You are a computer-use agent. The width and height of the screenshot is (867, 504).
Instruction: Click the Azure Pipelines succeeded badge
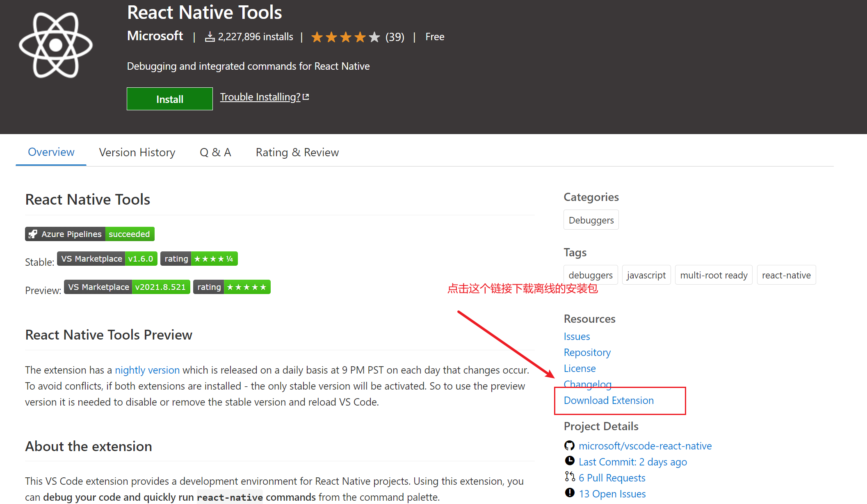click(89, 234)
